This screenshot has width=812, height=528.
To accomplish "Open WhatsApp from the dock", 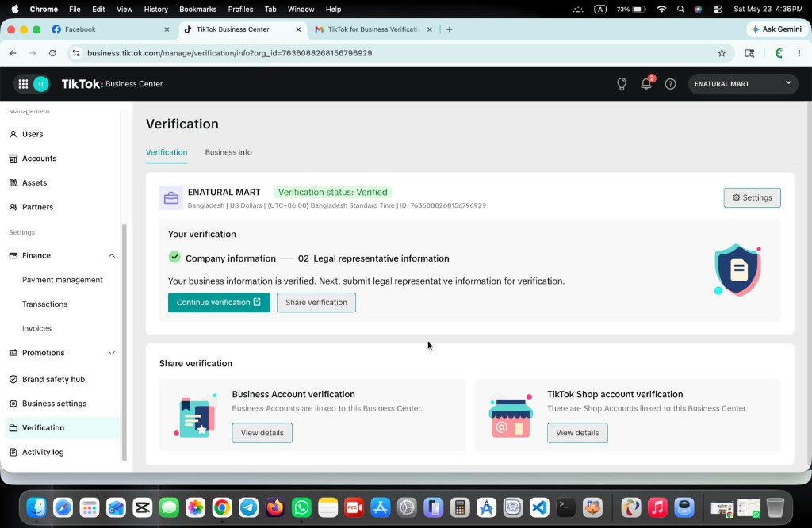I will click(x=301, y=508).
